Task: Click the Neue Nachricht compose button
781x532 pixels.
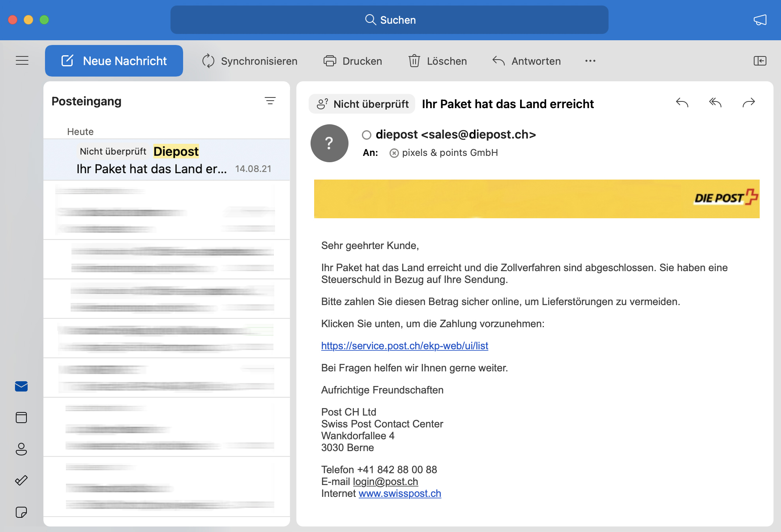Action: click(114, 61)
